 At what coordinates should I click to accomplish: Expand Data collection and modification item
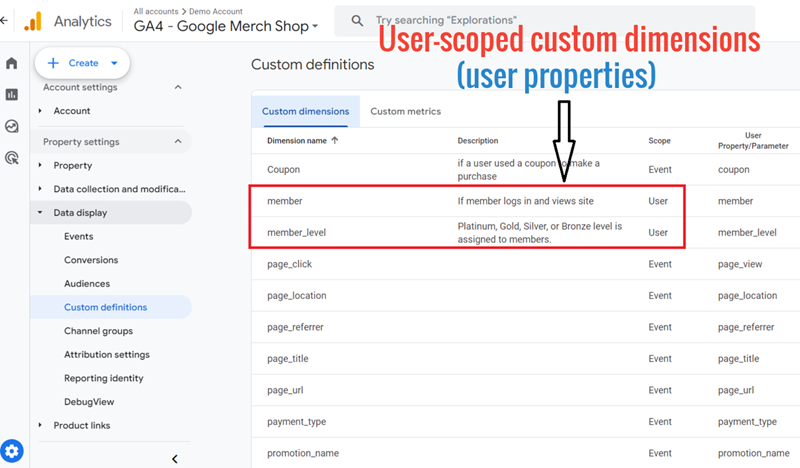(x=40, y=189)
